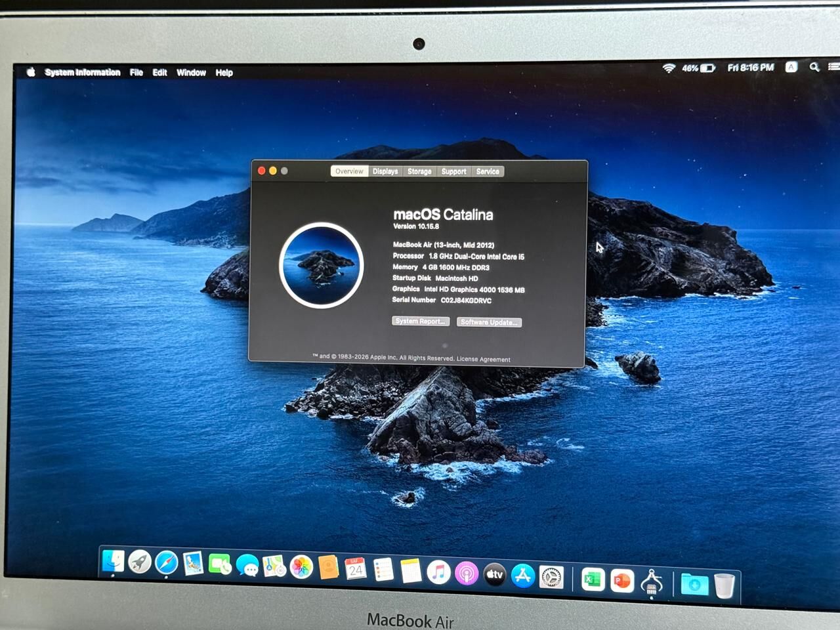Open App Store icon in Dock
The height and width of the screenshot is (630, 840).
[x=523, y=576]
